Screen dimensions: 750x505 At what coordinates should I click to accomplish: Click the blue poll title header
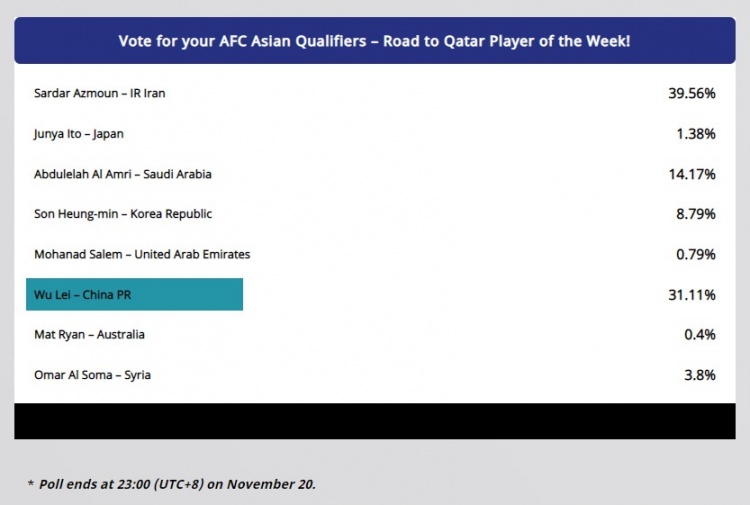pyautogui.click(x=375, y=41)
